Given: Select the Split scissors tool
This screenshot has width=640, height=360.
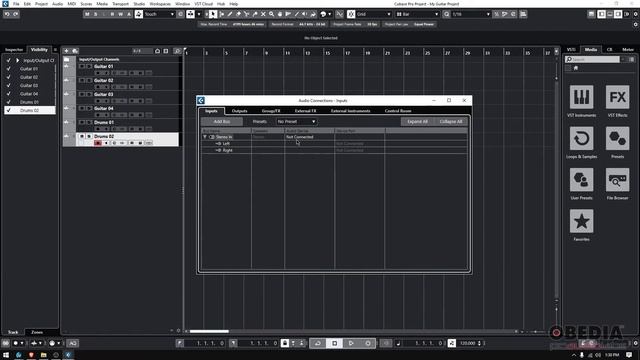Looking at the screenshot, I should (x=247, y=14).
